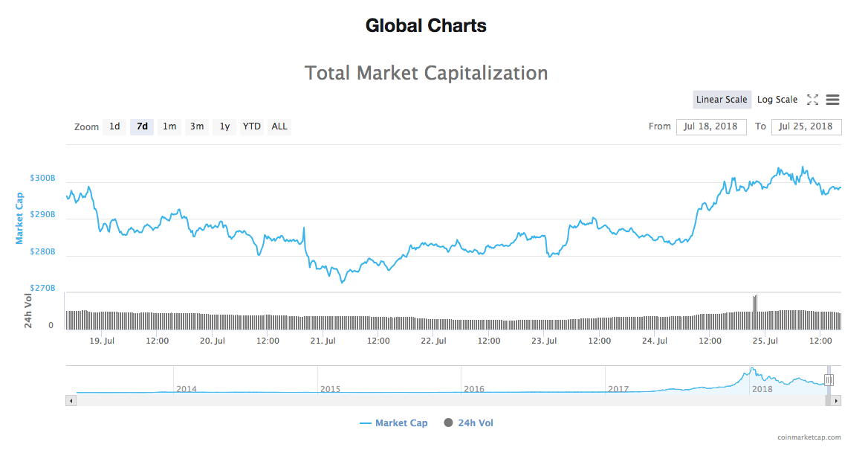868x453 pixels.
Task: Click the left scroll arrow under the navigator
Action: tap(71, 400)
